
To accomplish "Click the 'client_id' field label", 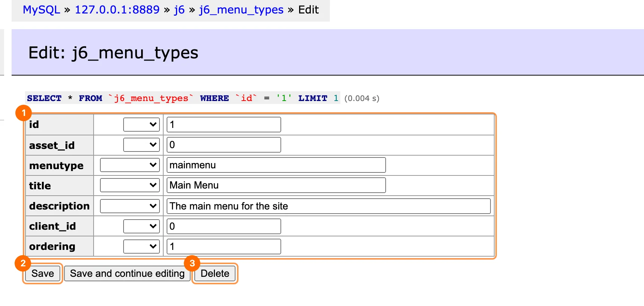I will pyautogui.click(x=52, y=226).
